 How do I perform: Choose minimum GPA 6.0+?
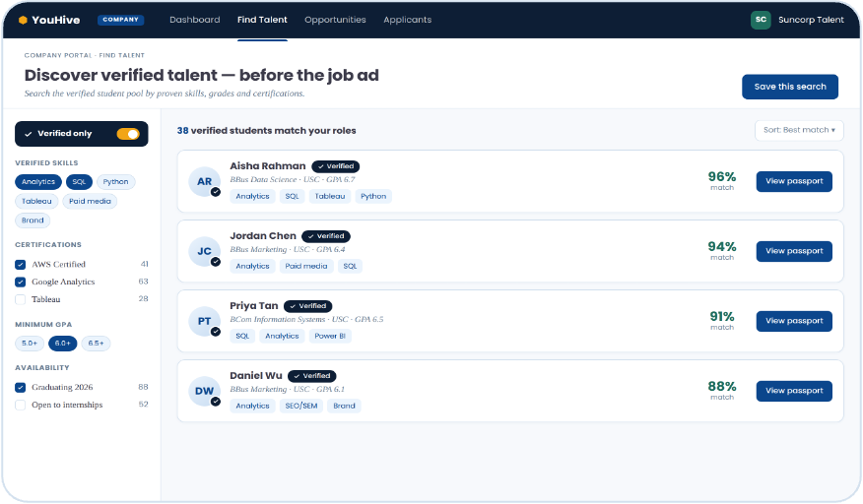pos(63,344)
